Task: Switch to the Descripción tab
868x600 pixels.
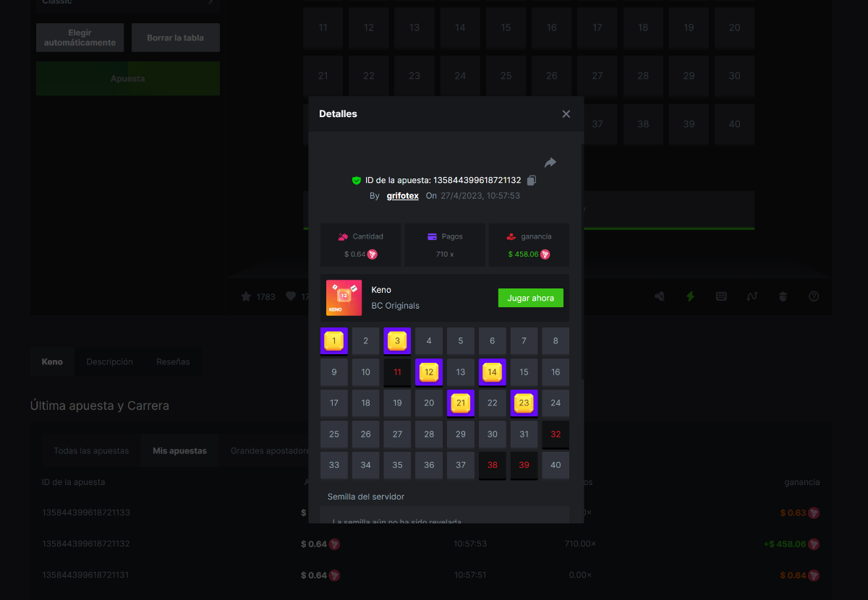Action: 109,361
